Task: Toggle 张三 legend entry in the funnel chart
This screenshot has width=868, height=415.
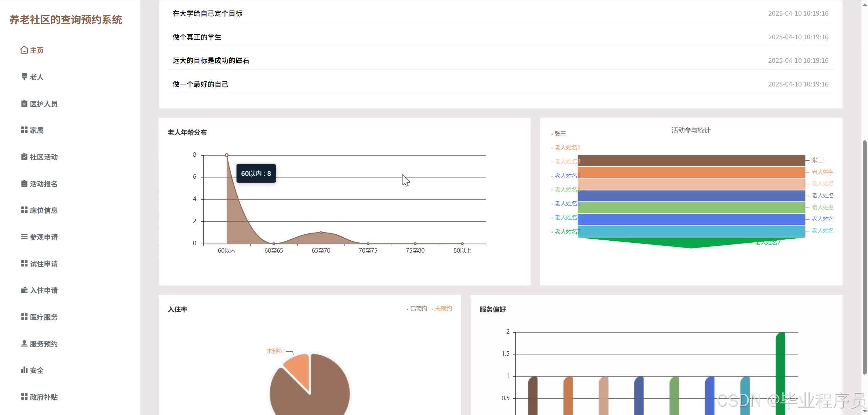Action: [560, 134]
